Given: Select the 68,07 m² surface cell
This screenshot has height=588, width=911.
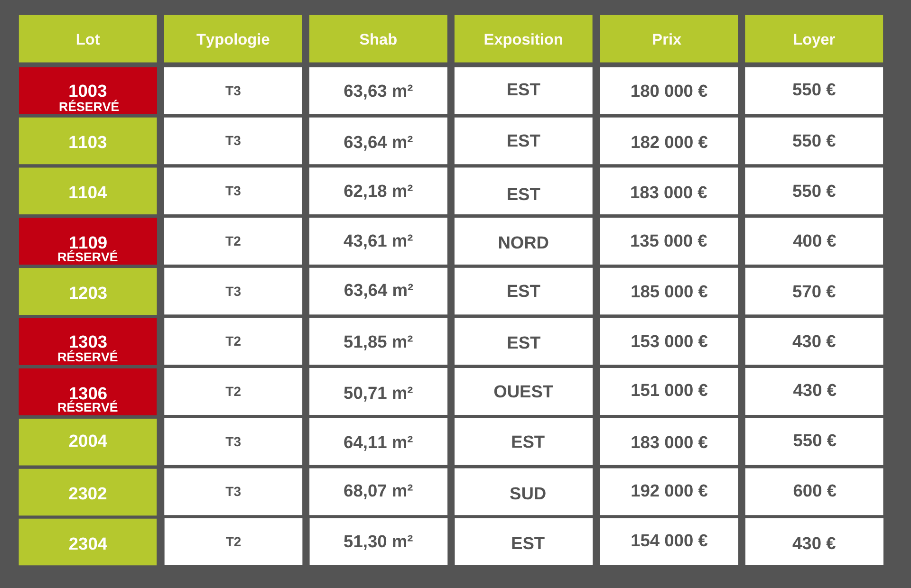Looking at the screenshot, I should (x=378, y=491).
